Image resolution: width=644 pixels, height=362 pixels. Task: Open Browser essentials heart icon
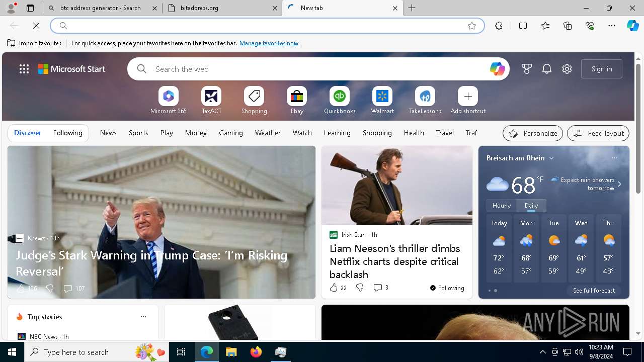tap(590, 26)
